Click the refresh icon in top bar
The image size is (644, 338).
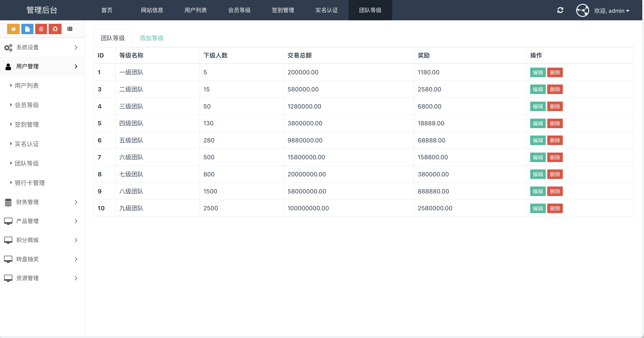[560, 10]
